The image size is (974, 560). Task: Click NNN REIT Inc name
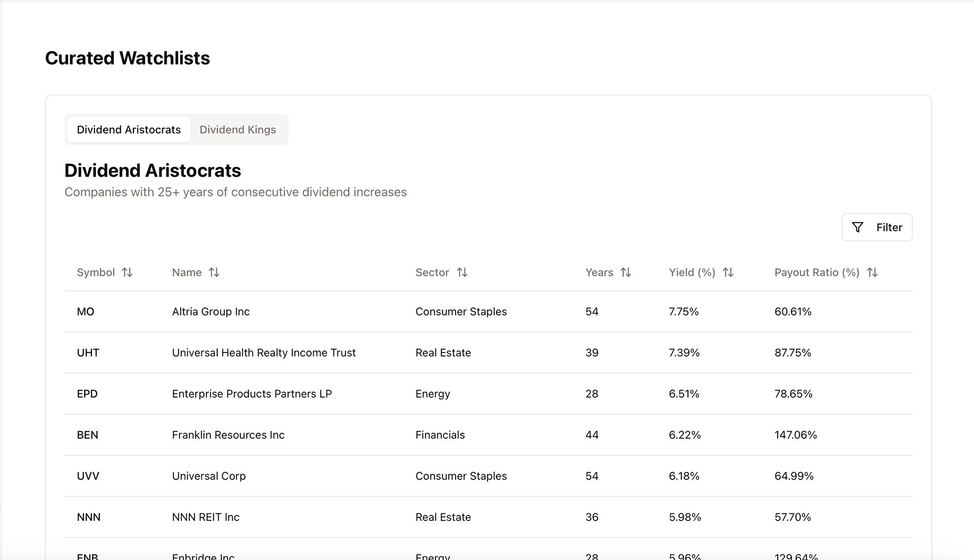[x=205, y=517]
